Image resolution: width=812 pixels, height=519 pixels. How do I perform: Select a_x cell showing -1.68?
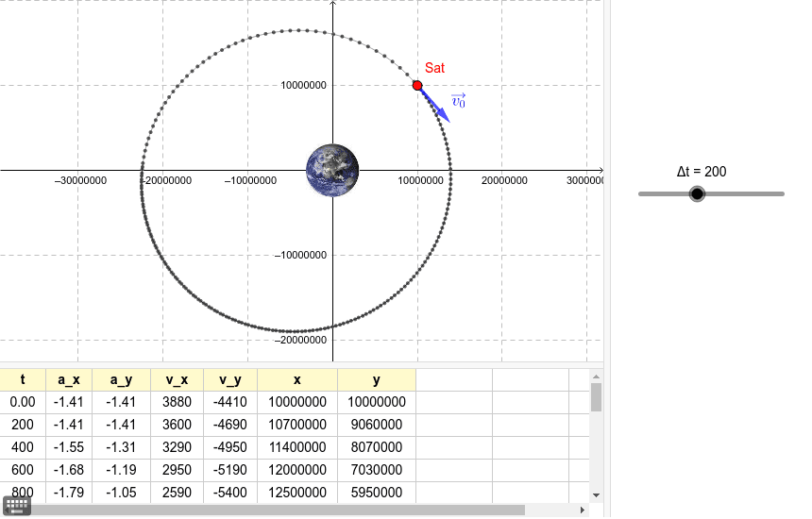tap(69, 470)
